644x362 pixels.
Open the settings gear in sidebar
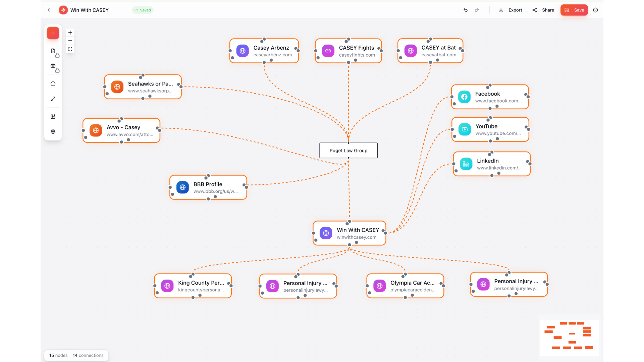(53, 132)
